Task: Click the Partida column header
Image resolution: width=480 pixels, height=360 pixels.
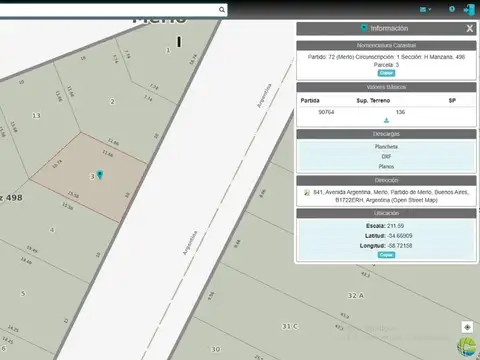Action: pyautogui.click(x=310, y=101)
